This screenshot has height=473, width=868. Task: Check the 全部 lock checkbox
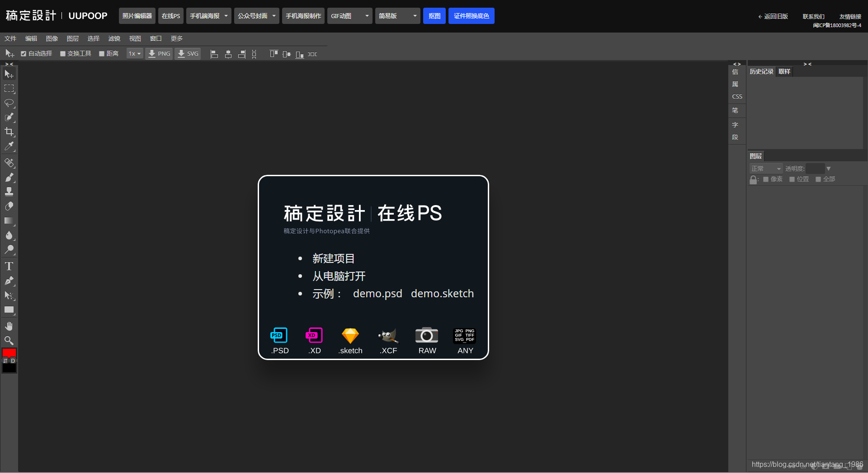coord(818,179)
